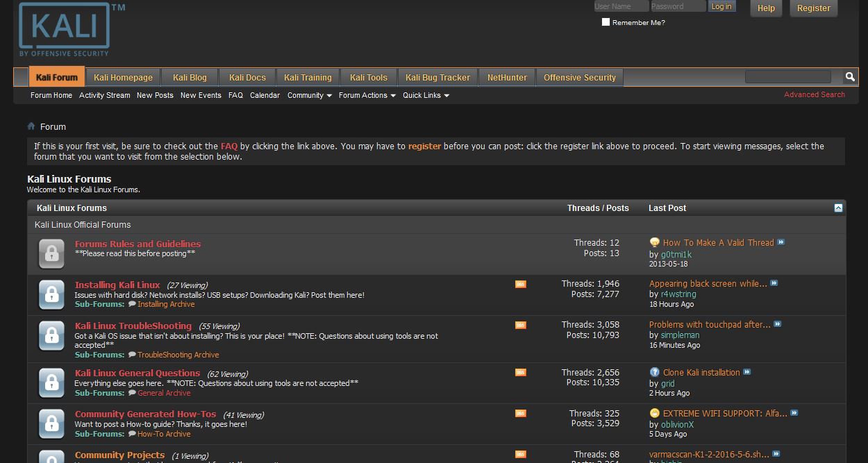The width and height of the screenshot is (868, 463).
Task: Click speech bubble icon beside Installing Archive
Action: pos(132,304)
